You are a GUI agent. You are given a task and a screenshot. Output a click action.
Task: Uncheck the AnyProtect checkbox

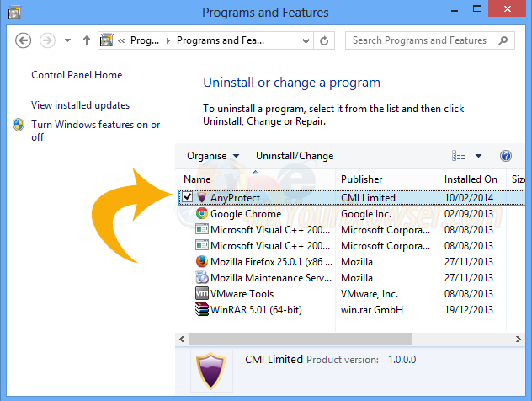tap(187, 198)
